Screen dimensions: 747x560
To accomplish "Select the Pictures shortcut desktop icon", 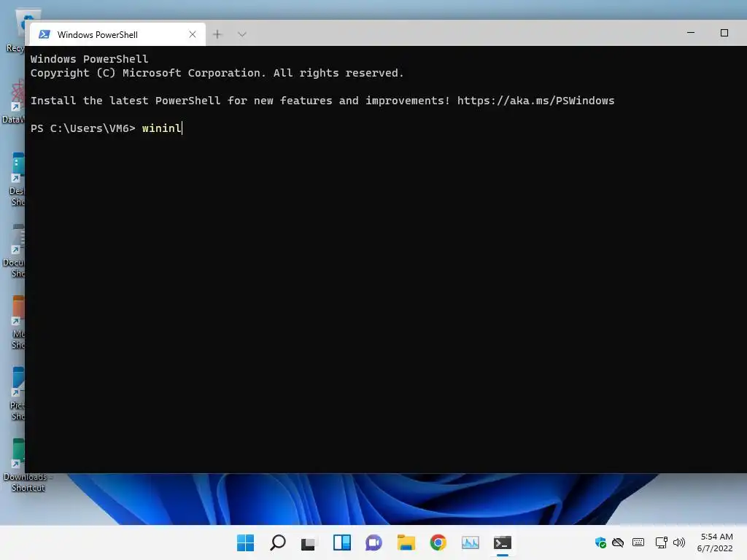I will coord(18,394).
